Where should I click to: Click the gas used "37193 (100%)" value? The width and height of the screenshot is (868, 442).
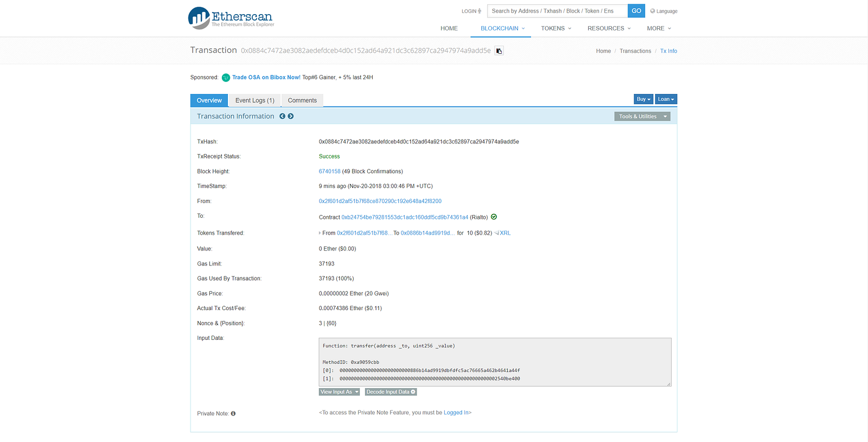[x=336, y=279]
